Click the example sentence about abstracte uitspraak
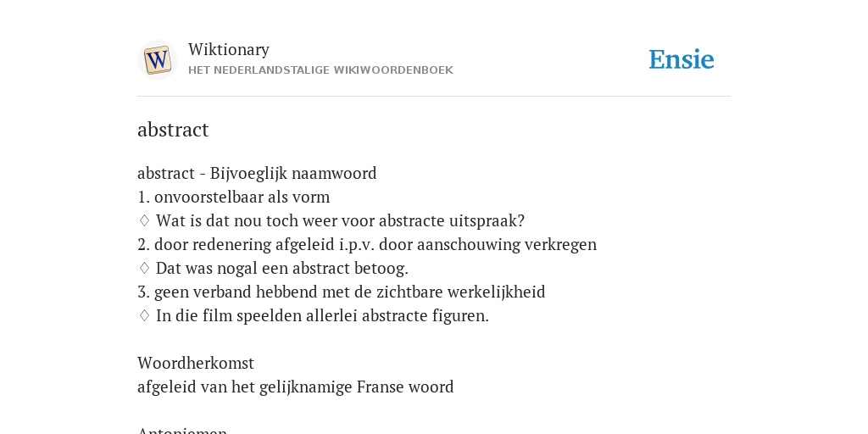This screenshot has width=868, height=434. click(x=340, y=221)
